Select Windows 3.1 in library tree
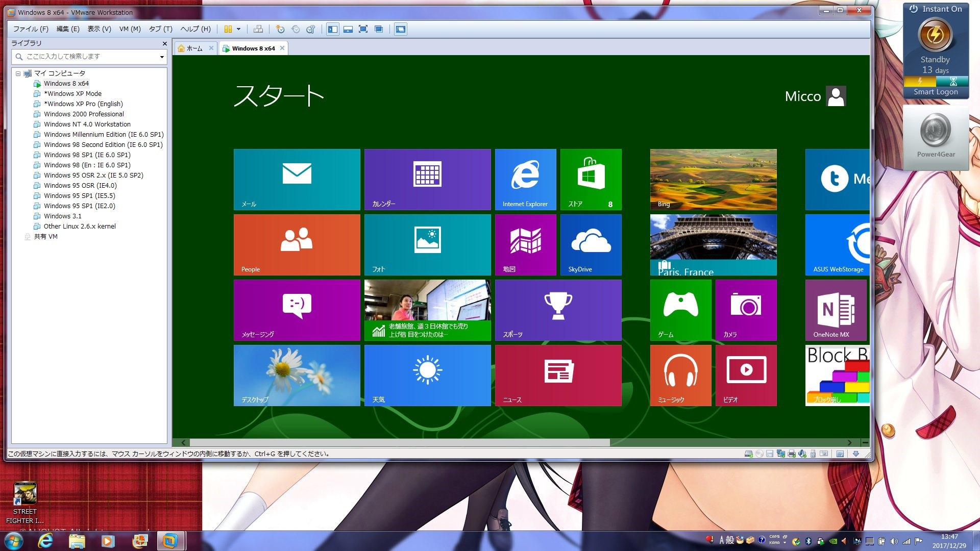 point(62,216)
